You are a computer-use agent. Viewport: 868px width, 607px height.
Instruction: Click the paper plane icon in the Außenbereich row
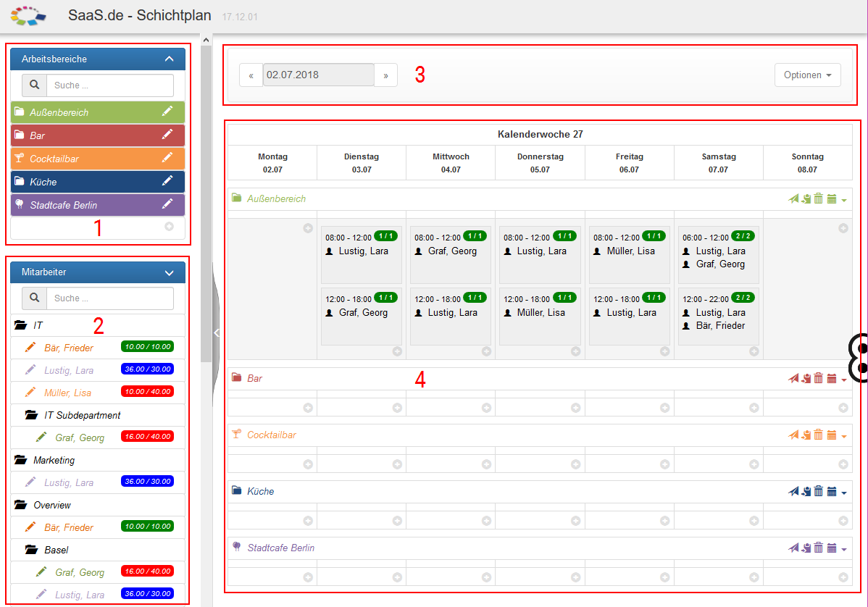coord(793,198)
